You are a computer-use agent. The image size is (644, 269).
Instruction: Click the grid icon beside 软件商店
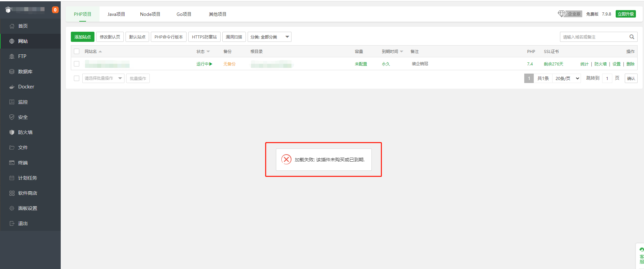point(12,193)
